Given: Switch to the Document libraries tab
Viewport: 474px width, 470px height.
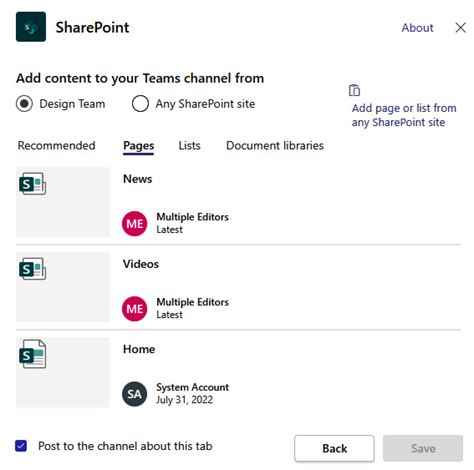Looking at the screenshot, I should coord(275,146).
